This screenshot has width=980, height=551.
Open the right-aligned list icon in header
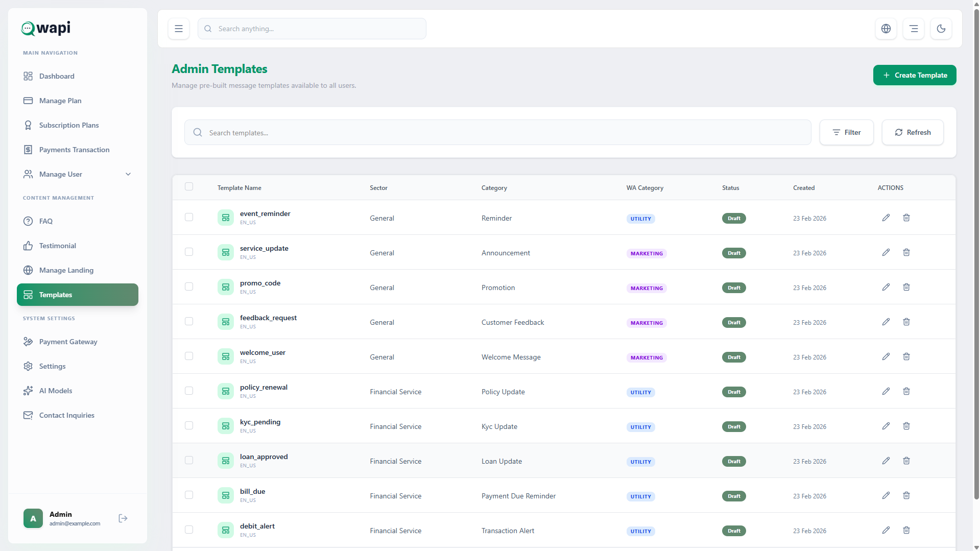point(913,29)
